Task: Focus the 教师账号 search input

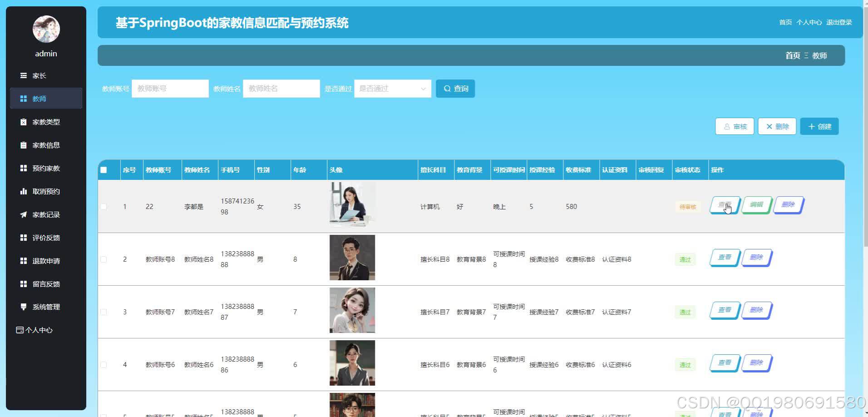Action: pyautogui.click(x=170, y=89)
